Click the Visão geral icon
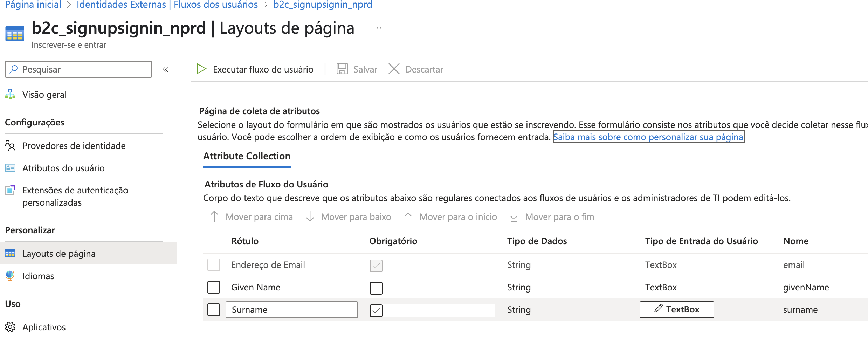This screenshot has height=351, width=868. [10, 94]
